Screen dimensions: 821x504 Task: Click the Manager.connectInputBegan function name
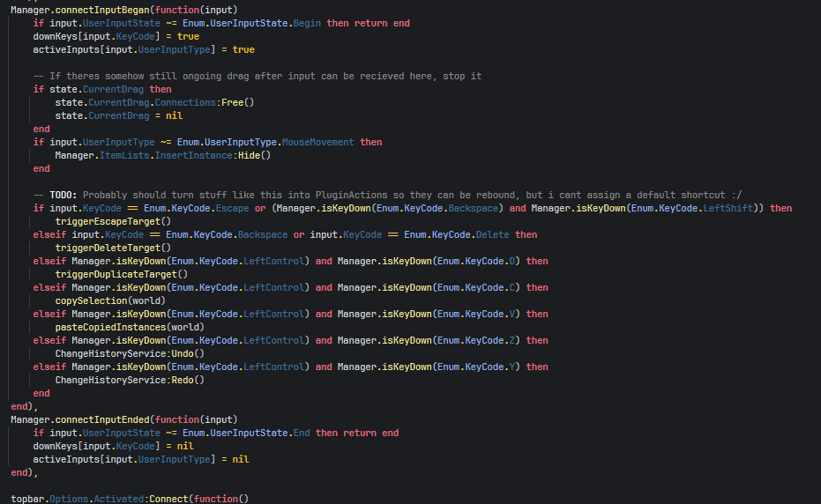81,9
